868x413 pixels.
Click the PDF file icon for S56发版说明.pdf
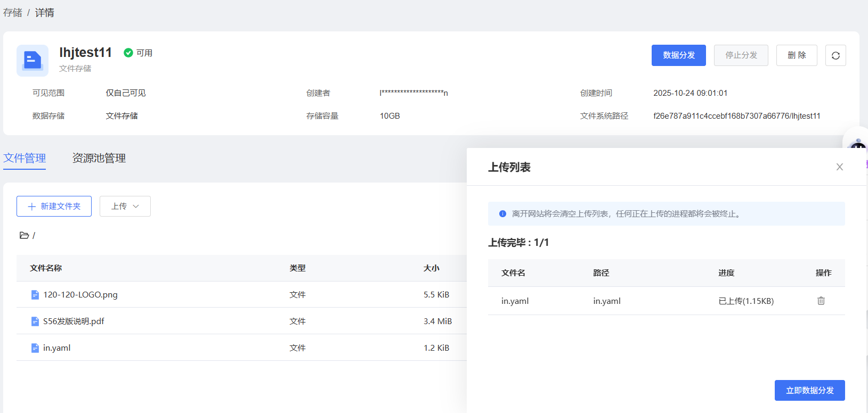(x=35, y=321)
